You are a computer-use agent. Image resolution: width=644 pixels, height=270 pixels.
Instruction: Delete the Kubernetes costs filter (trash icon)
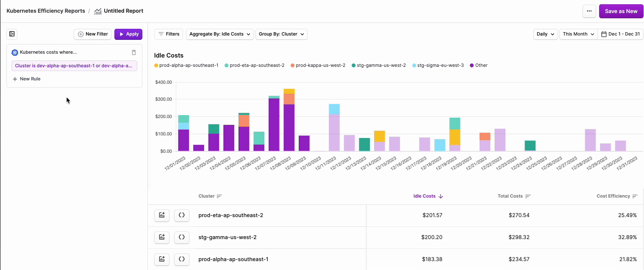pyautogui.click(x=134, y=52)
